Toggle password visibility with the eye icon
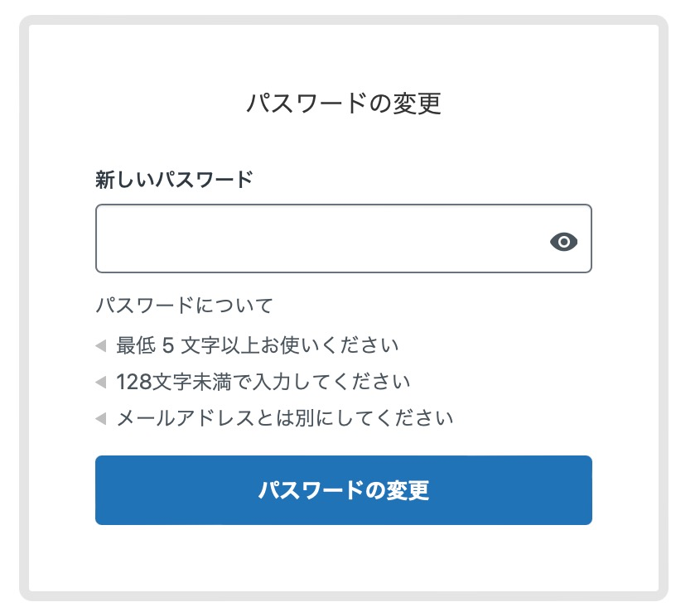 coord(563,242)
